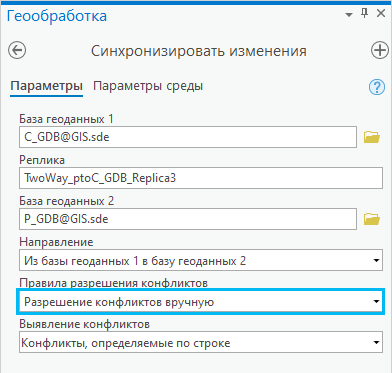Close the Геообработка pane
392x373 pixels.
click(x=381, y=14)
